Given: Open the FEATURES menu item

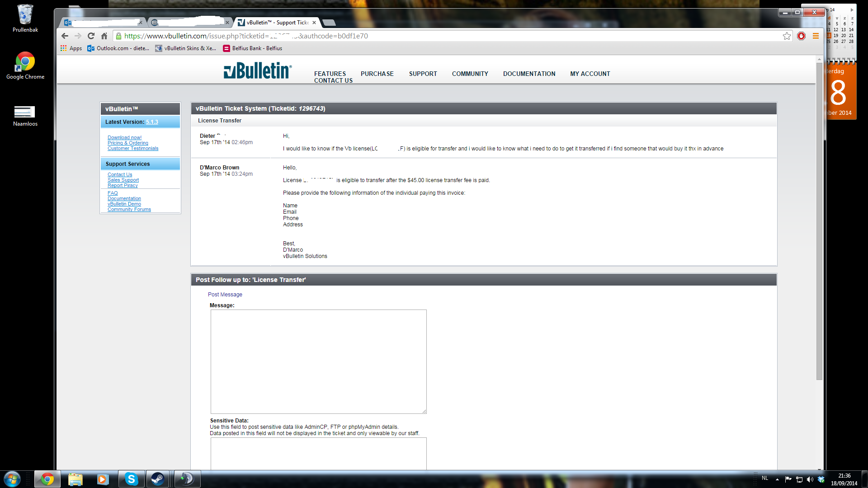Looking at the screenshot, I should click(330, 74).
